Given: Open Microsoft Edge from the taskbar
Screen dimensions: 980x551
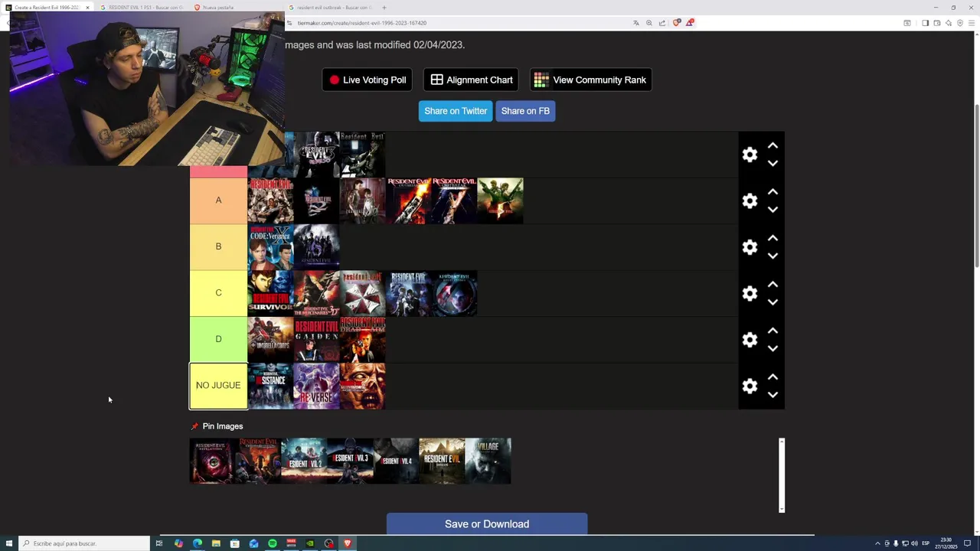Looking at the screenshot, I should (x=198, y=543).
